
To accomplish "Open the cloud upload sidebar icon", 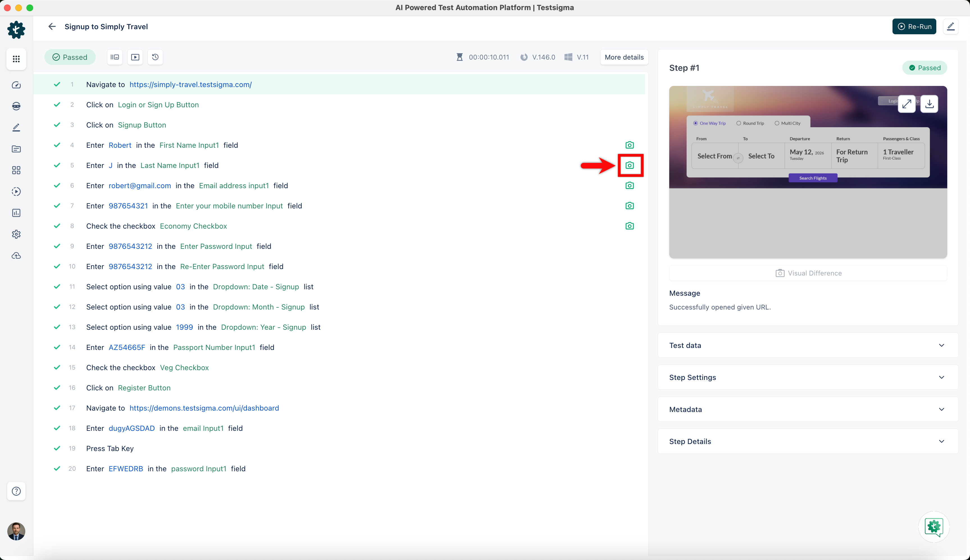I will click(16, 256).
